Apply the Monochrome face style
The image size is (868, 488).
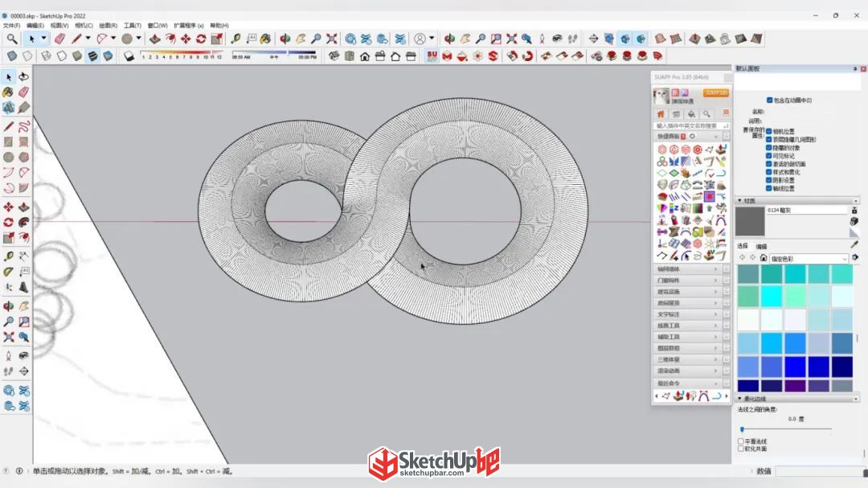[108, 56]
